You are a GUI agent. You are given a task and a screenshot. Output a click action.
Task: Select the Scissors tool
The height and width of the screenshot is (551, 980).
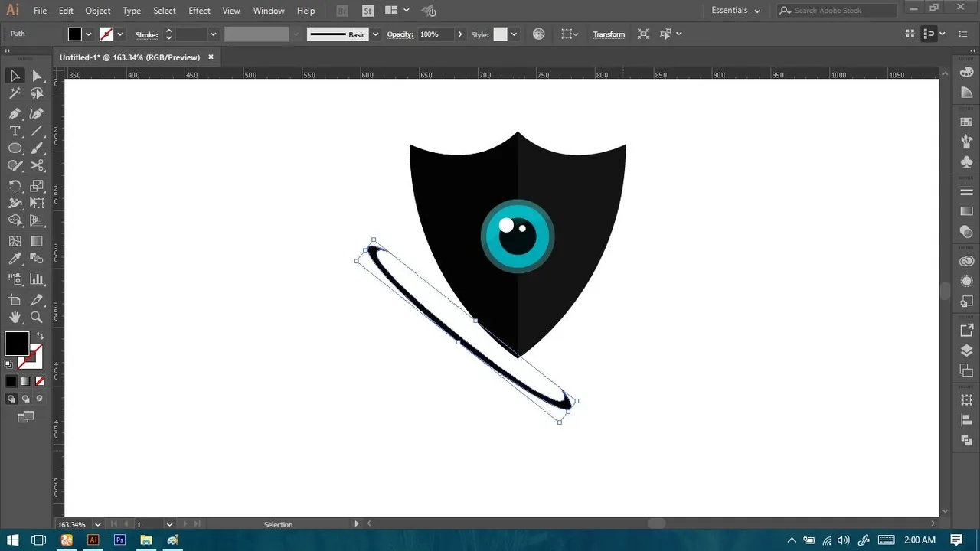tap(37, 166)
